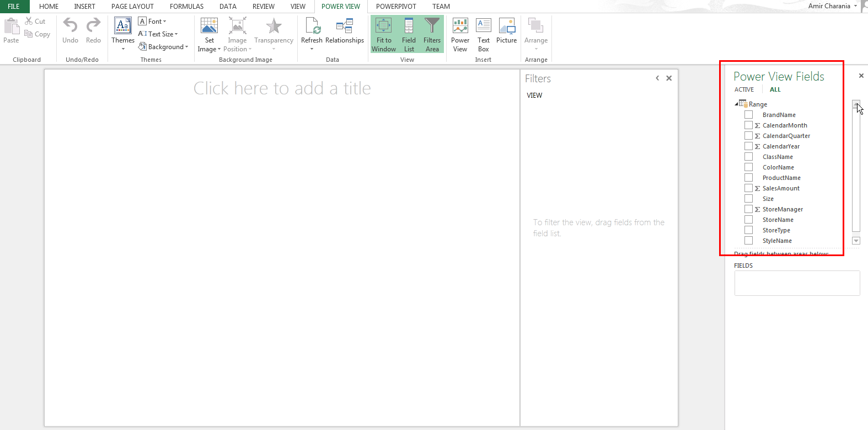868x430 pixels.
Task: Switch to the FORMULAS tab
Action: point(186,7)
